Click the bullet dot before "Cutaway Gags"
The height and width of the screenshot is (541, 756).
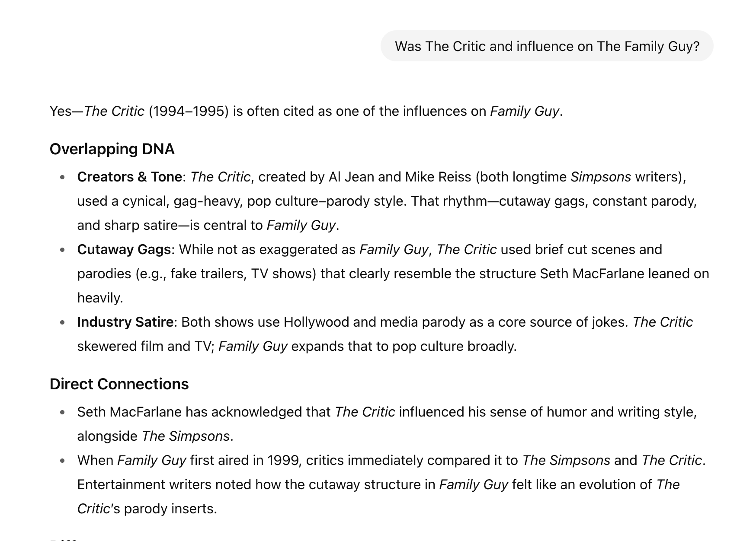point(62,250)
